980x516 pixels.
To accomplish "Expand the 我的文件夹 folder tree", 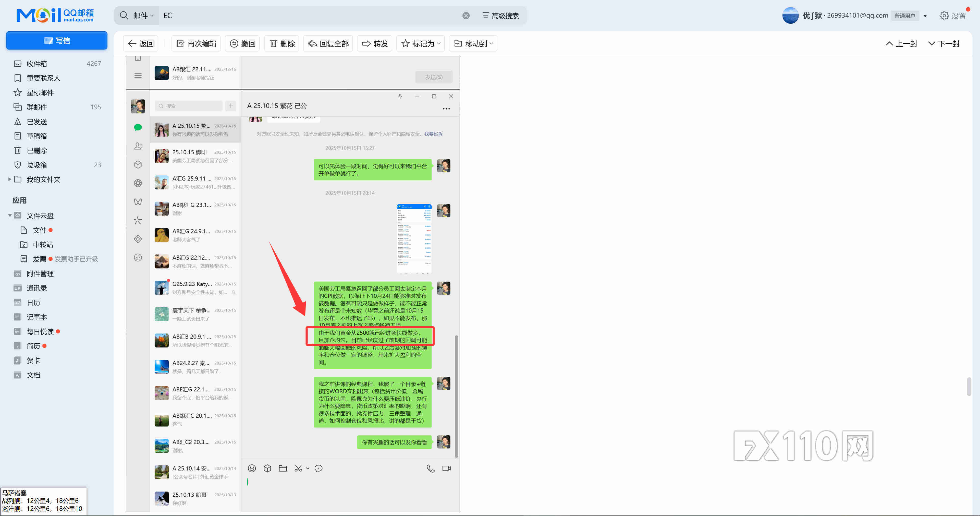I will [x=9, y=179].
